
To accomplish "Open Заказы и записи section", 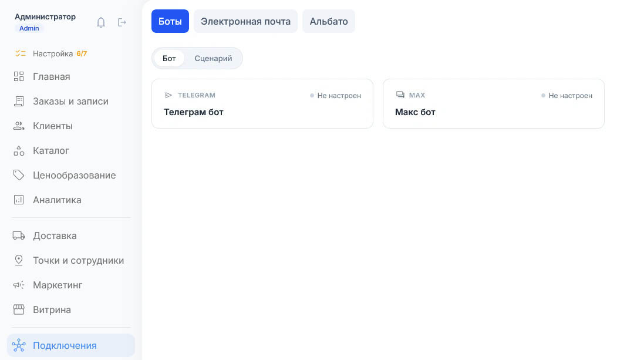I will [x=71, y=101].
